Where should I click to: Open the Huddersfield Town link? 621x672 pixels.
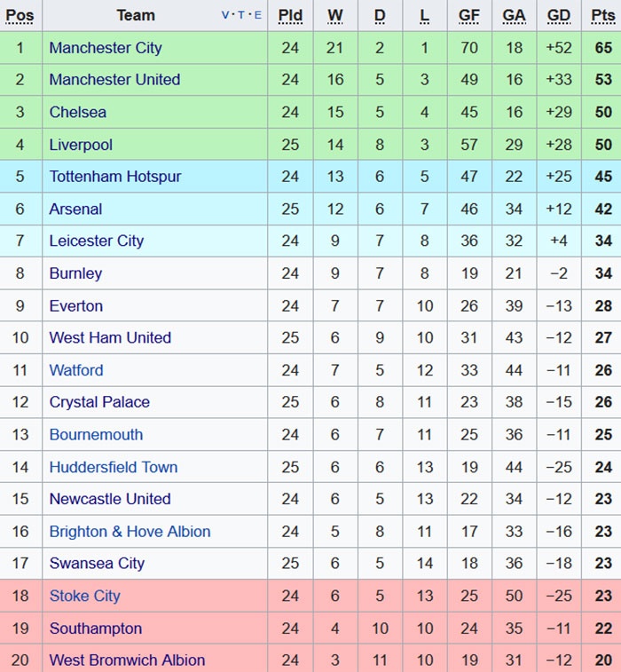coord(114,467)
